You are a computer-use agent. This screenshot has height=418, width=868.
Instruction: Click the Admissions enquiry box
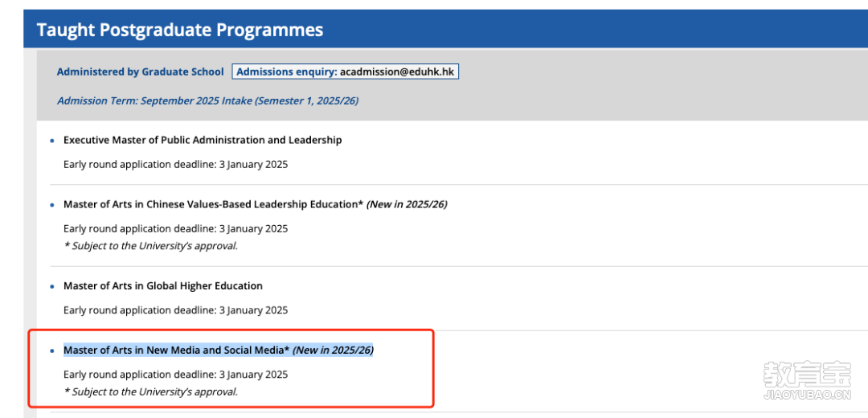pyautogui.click(x=346, y=72)
